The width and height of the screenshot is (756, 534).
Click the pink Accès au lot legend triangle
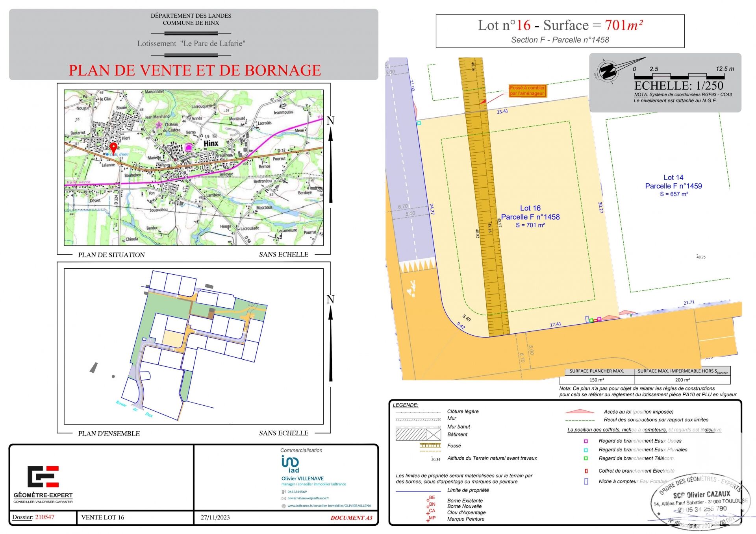[580, 412]
